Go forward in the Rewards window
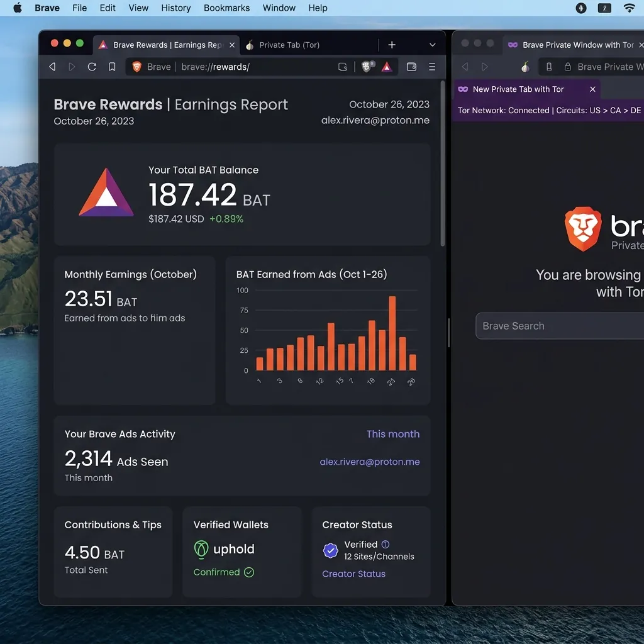The image size is (644, 644). (72, 67)
